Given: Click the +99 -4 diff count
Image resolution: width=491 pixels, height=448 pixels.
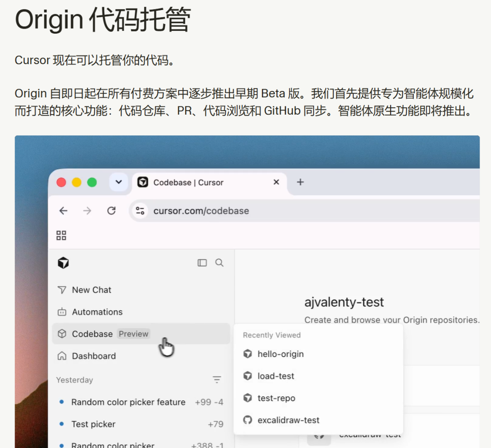Looking at the screenshot, I should pos(209,402).
